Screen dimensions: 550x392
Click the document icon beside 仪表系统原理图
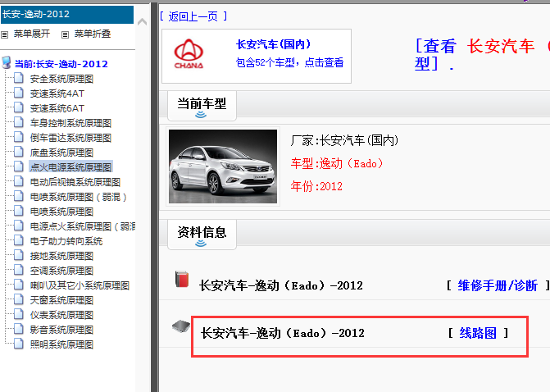[x=19, y=314]
